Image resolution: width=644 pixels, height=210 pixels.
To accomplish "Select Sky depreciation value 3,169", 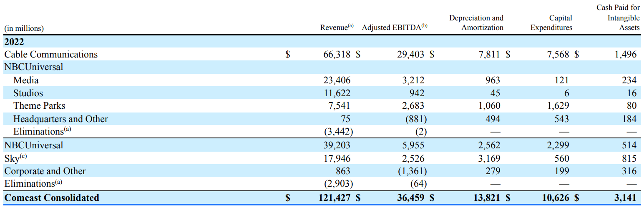I will pos(489,158).
